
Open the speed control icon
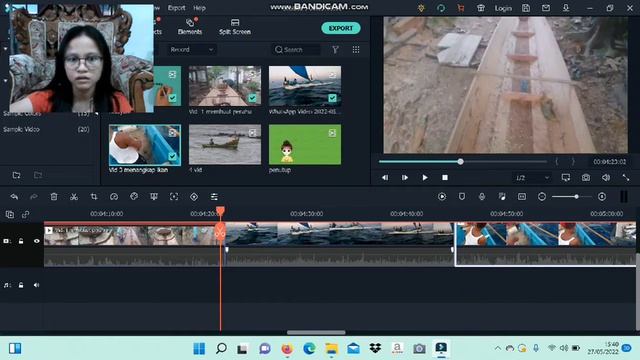114,197
